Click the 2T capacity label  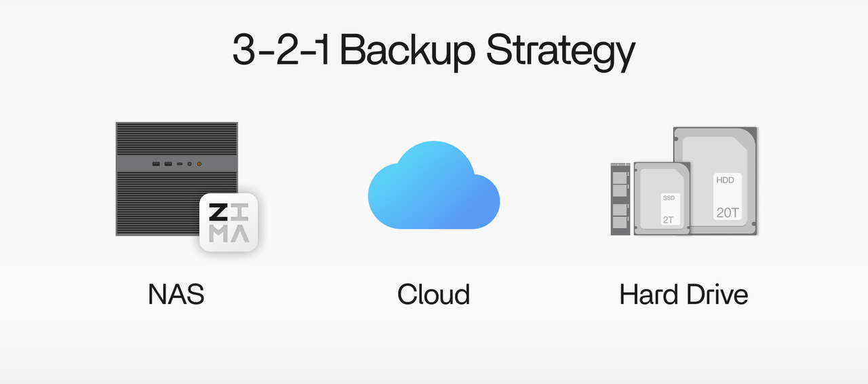(x=669, y=220)
